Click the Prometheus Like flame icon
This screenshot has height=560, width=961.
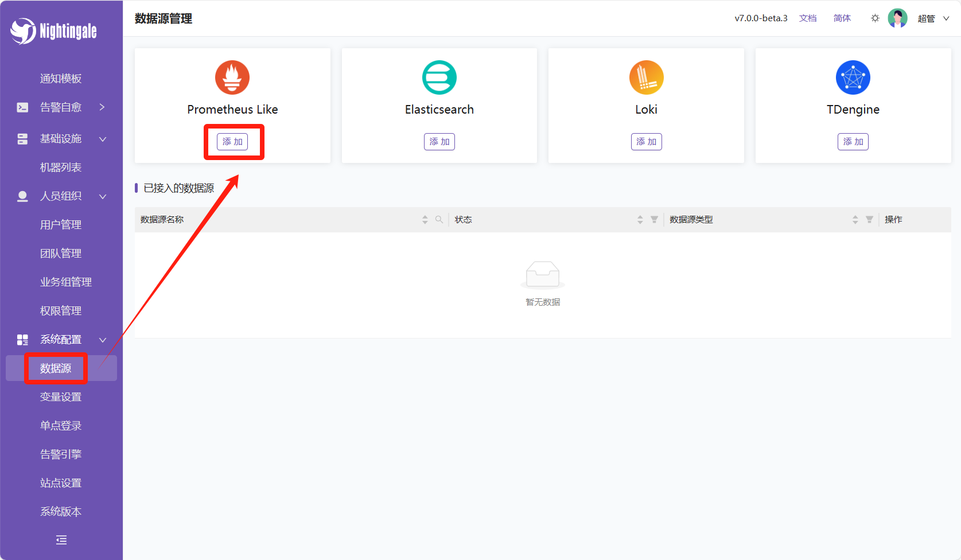click(x=232, y=77)
